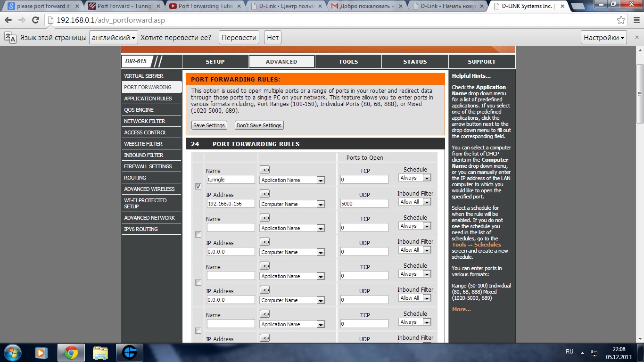
Task: Open the page language dropdown 'английский'
Action: click(114, 38)
